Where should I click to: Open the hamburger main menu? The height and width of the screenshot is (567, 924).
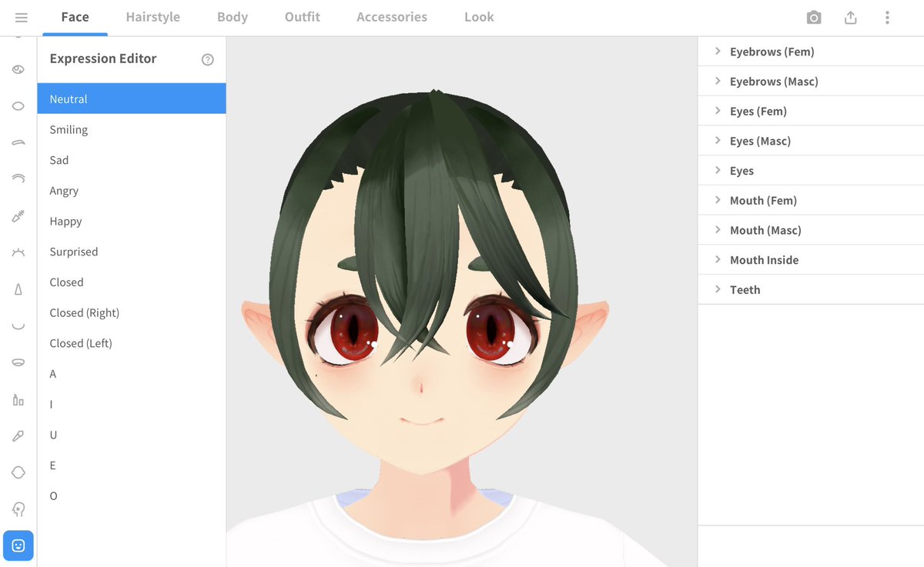click(21, 18)
